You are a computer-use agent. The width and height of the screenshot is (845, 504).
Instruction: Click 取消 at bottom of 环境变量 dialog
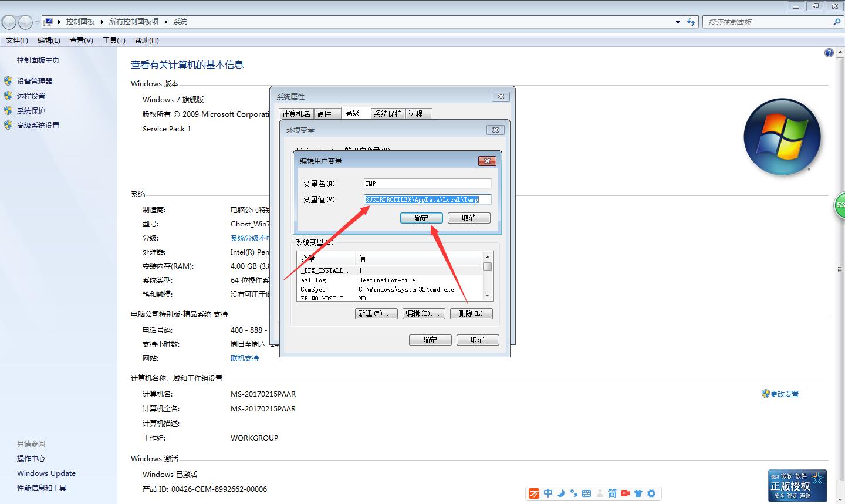(x=478, y=340)
